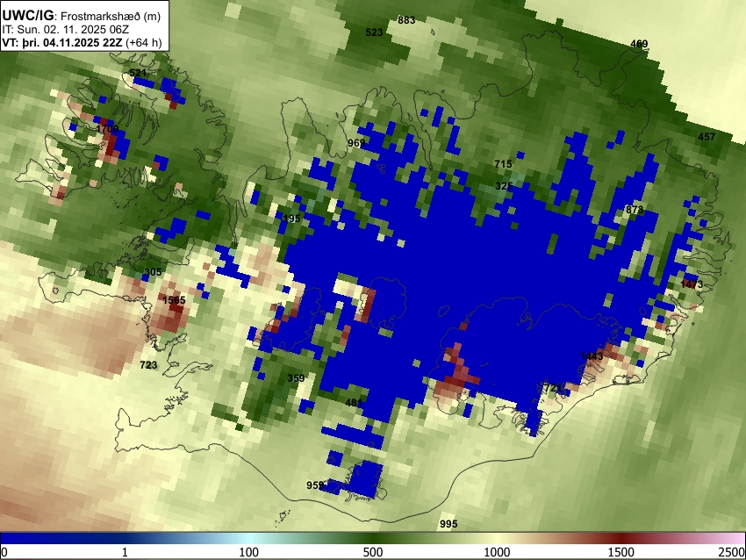Viewport: 746px width, 560px height.
Task: Click the 100 label on the color scale
Action: [x=249, y=552]
